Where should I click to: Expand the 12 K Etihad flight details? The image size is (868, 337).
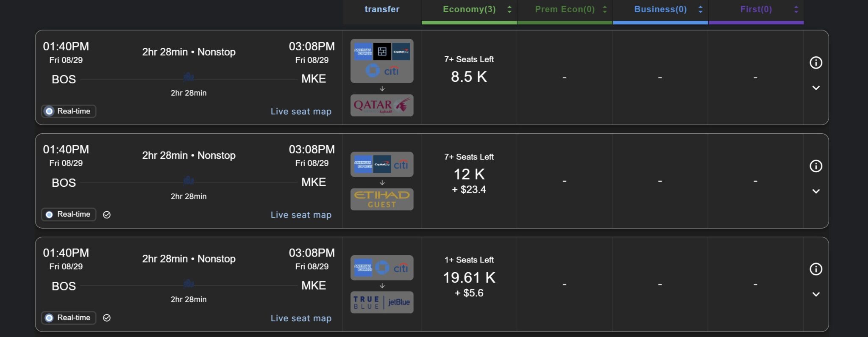[816, 191]
